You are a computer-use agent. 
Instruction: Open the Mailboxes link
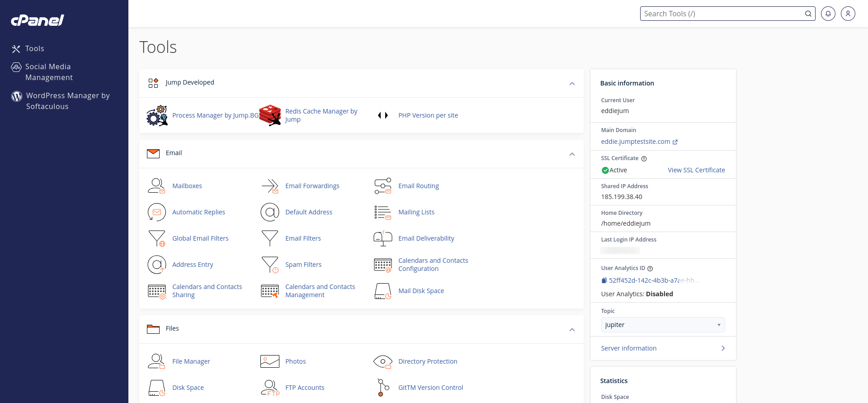187,186
